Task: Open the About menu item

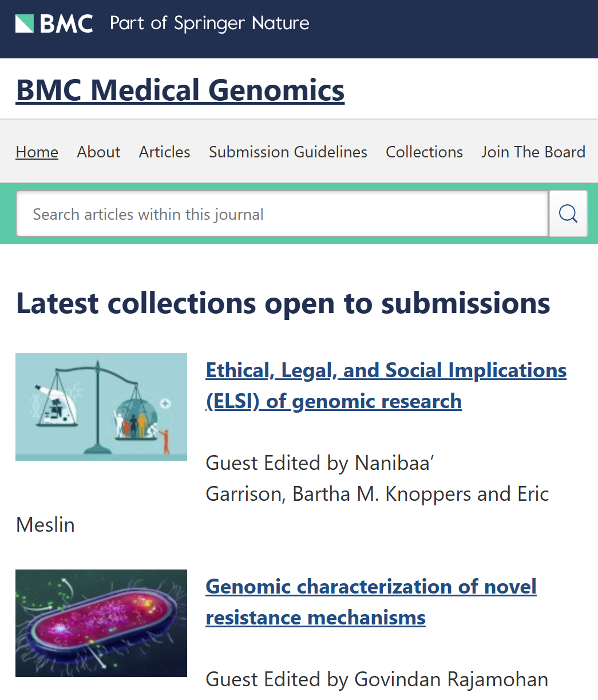Action: coord(98,152)
